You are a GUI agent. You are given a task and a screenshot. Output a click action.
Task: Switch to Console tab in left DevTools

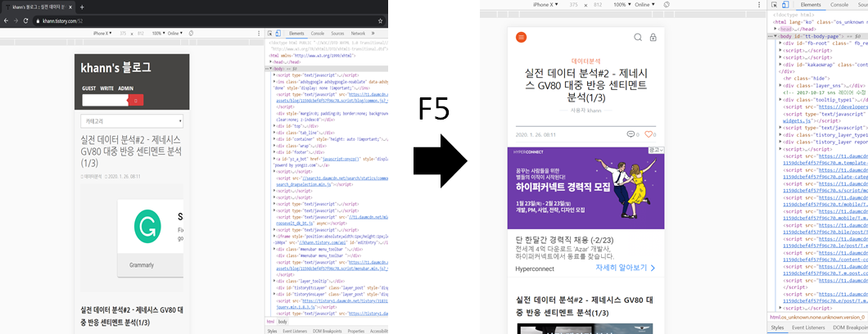[317, 34]
